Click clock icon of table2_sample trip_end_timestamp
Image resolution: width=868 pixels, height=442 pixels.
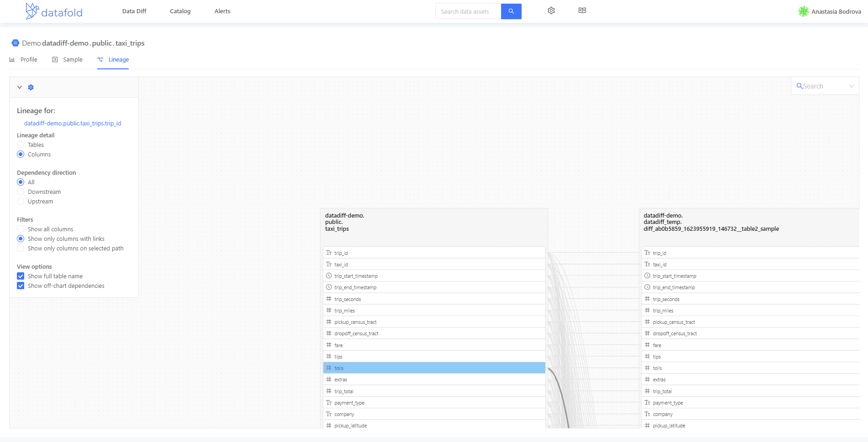pos(647,287)
